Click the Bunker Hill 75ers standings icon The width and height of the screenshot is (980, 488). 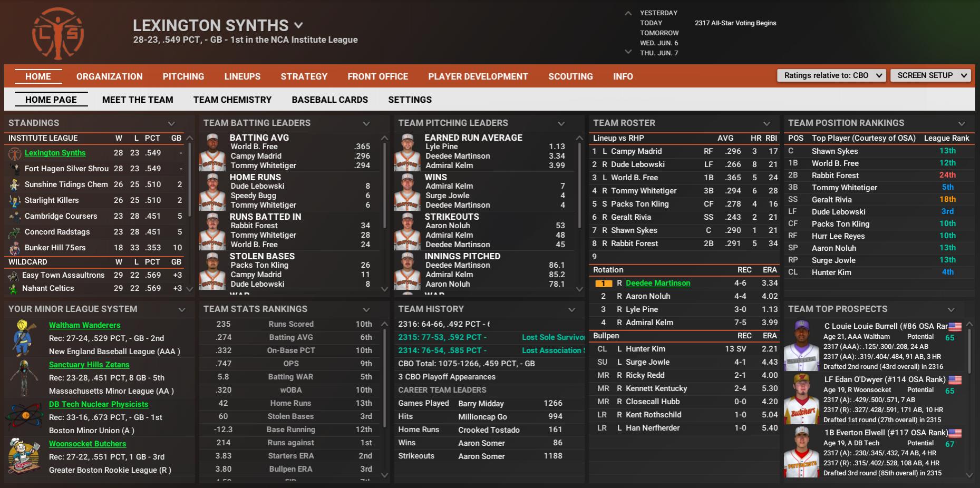[14, 248]
